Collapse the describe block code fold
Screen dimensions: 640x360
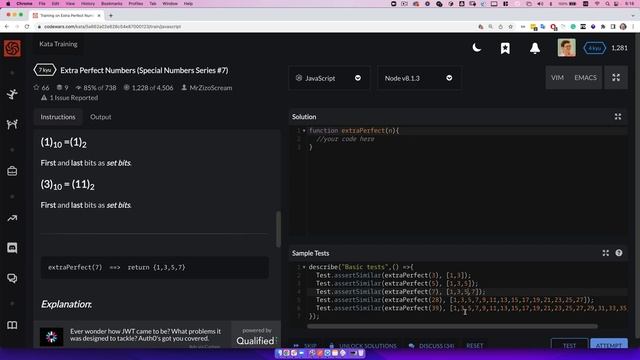click(x=304, y=267)
